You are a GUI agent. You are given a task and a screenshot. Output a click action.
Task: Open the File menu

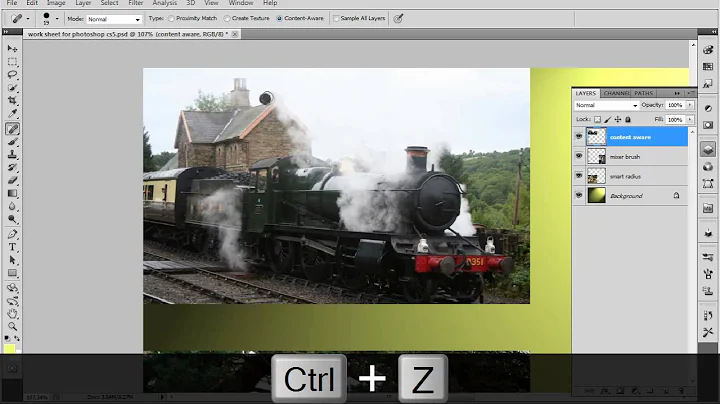click(x=11, y=3)
